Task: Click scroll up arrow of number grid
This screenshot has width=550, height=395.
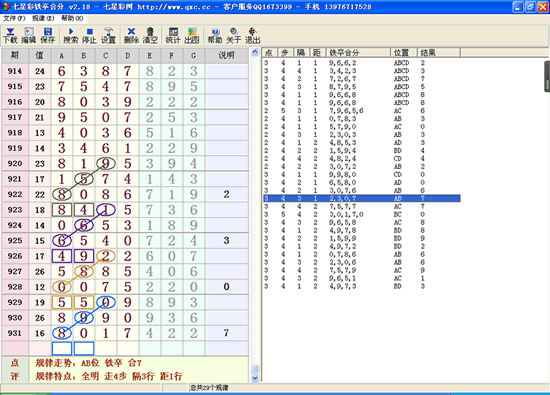Action: point(255,52)
